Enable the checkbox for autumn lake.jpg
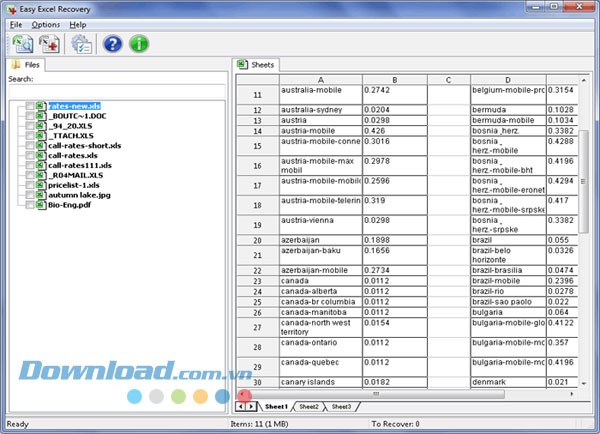Viewport: 600px width, 434px height. click(30, 195)
